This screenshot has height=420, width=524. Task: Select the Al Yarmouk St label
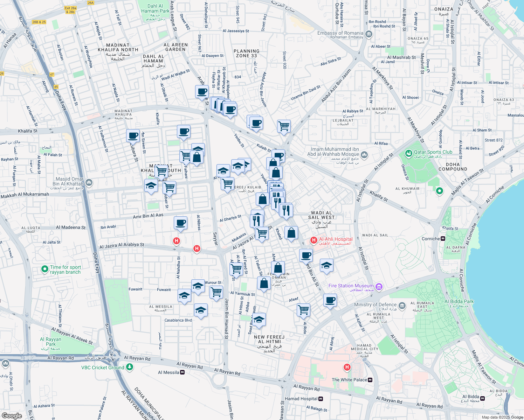click(x=243, y=294)
